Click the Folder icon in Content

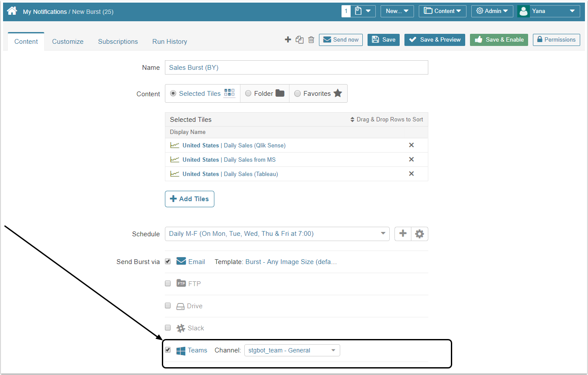click(x=280, y=93)
